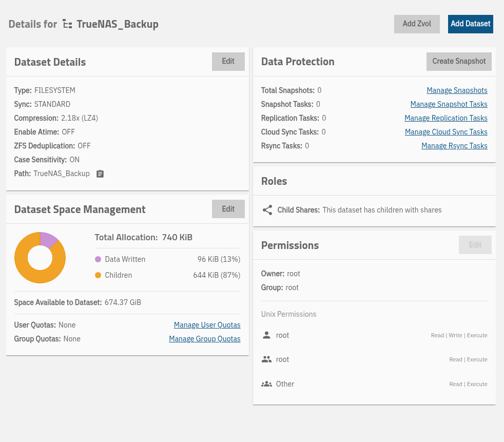Click the TrueNAS_Backup title text

tap(118, 24)
